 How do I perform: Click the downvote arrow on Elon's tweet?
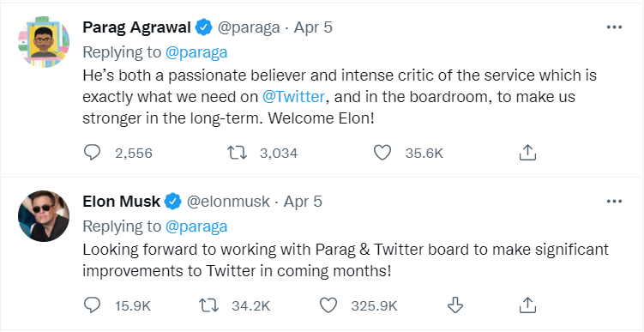tap(455, 305)
